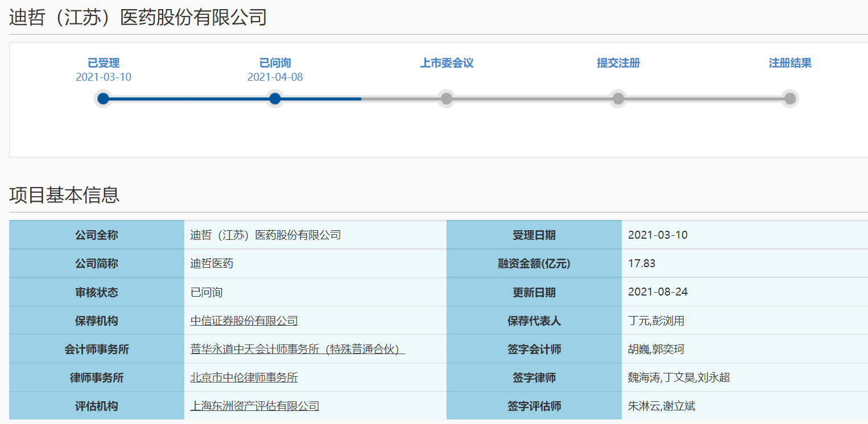The height and width of the screenshot is (424, 868).
Task: Click the 签字会计师 header cell
Action: coord(534,349)
